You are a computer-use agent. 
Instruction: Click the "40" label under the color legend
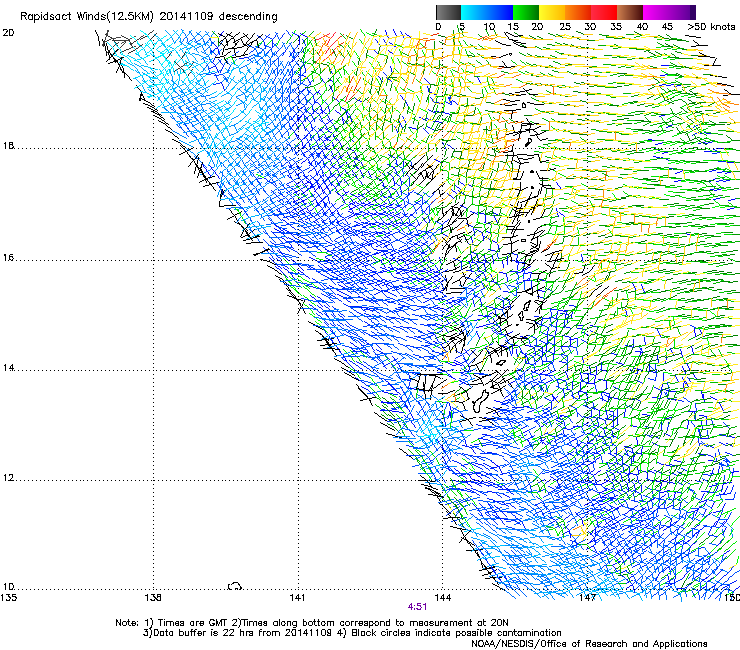point(642,27)
